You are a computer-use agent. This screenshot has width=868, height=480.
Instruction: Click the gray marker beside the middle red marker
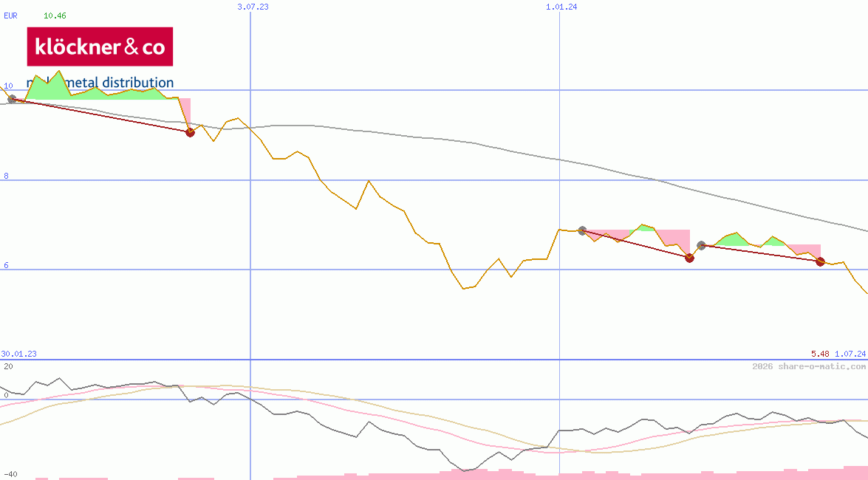[702, 245]
